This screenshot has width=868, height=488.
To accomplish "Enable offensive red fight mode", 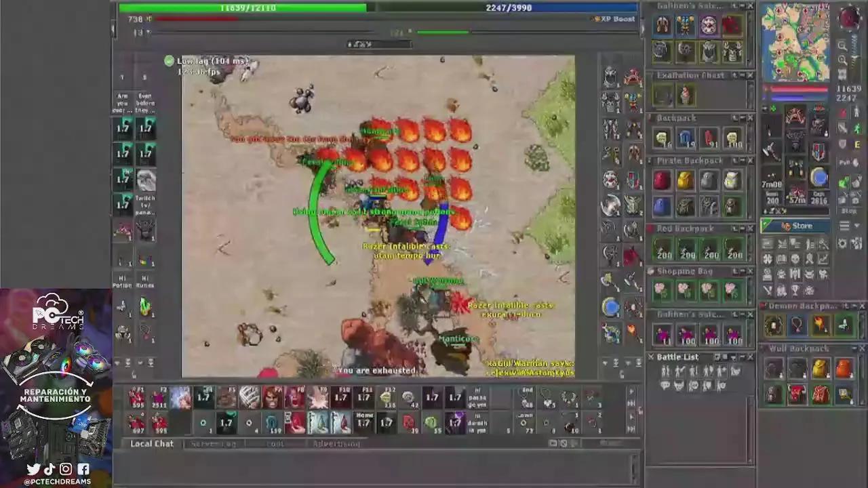I will [x=843, y=113].
